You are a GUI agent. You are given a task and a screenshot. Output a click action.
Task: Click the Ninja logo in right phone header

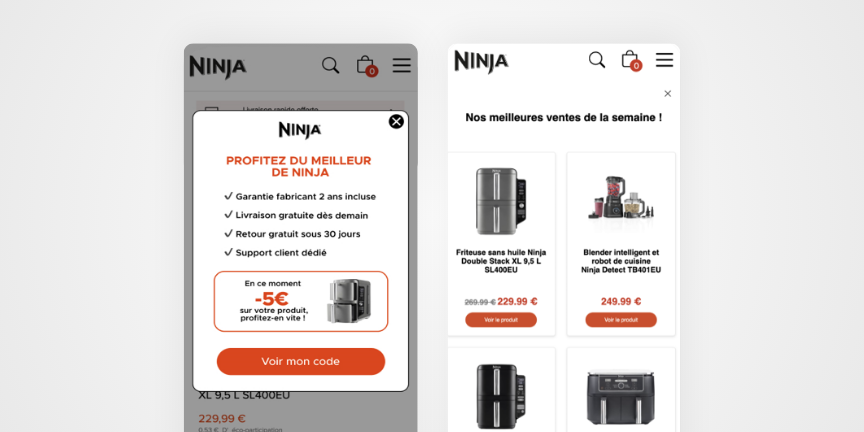coord(481,62)
